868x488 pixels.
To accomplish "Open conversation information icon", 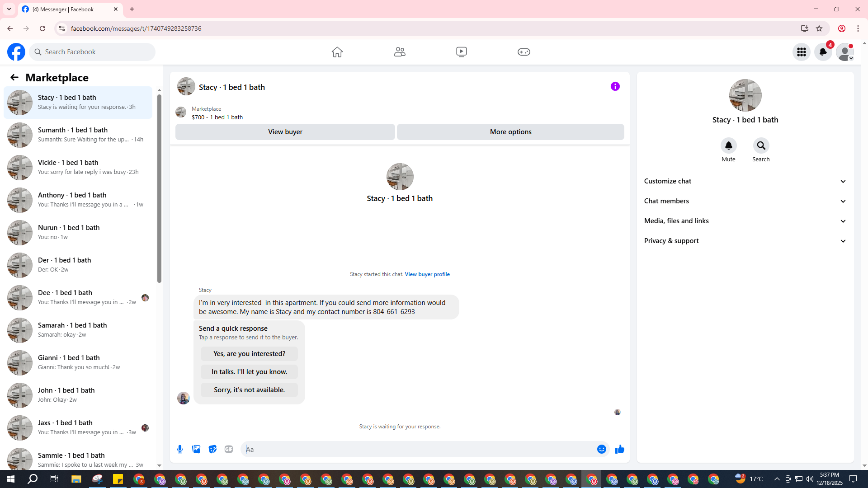I will point(615,86).
